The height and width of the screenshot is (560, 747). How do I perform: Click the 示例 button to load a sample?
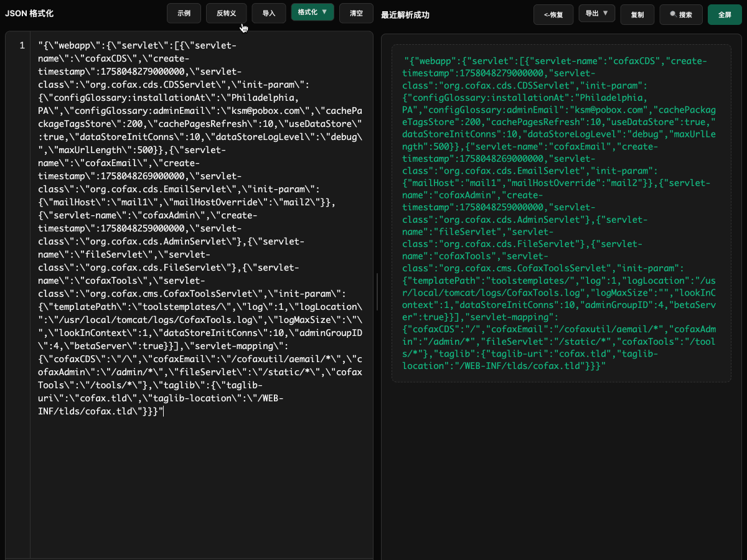(184, 13)
